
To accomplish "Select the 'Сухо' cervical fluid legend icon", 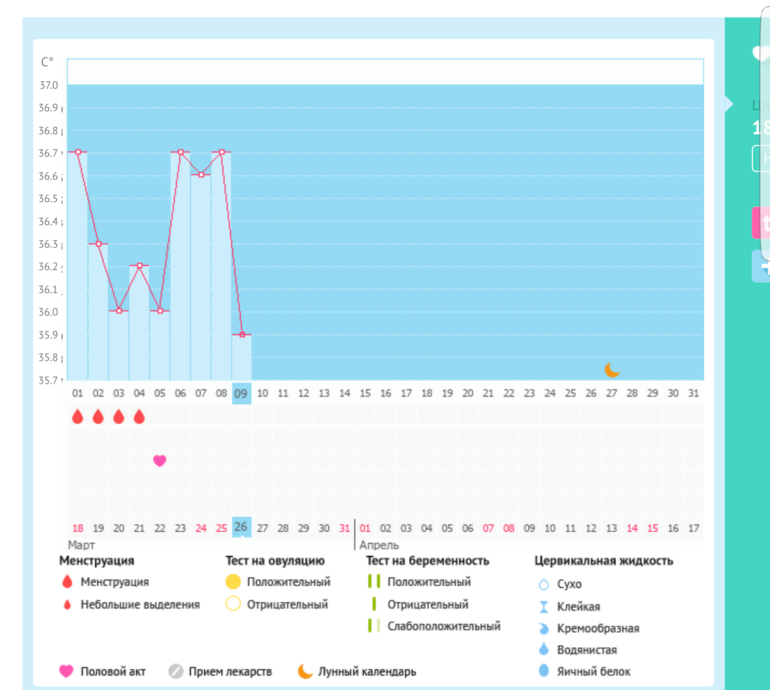I will 544,584.
